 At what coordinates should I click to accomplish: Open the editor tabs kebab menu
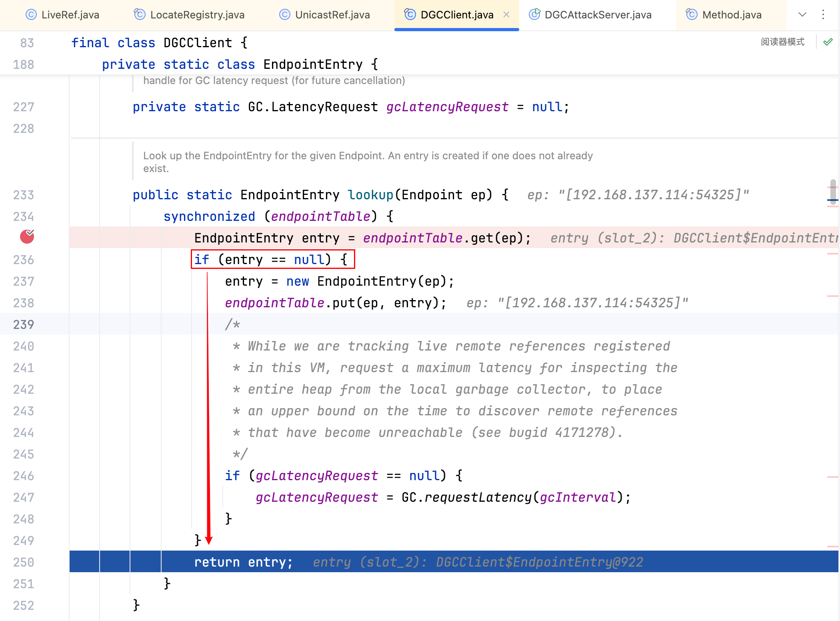pyautogui.click(x=823, y=15)
